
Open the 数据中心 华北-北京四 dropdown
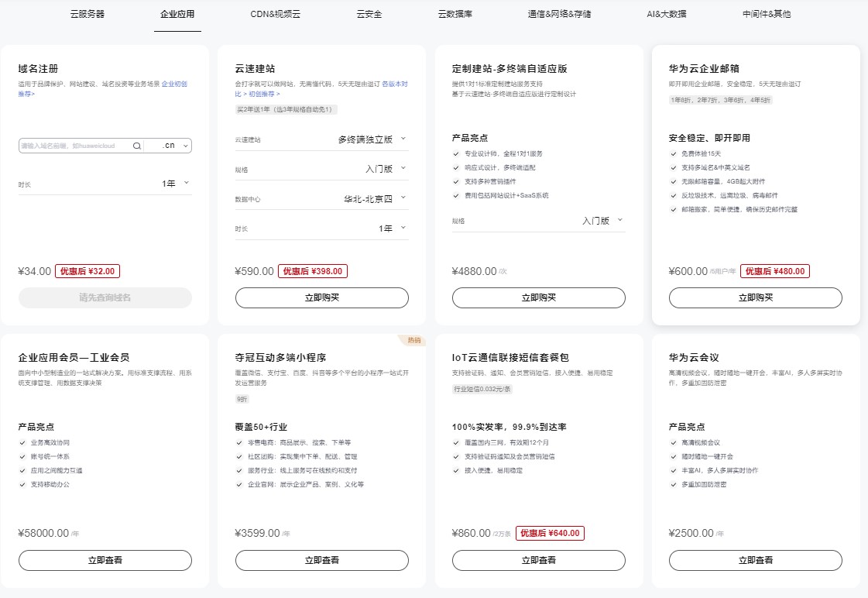321,199
